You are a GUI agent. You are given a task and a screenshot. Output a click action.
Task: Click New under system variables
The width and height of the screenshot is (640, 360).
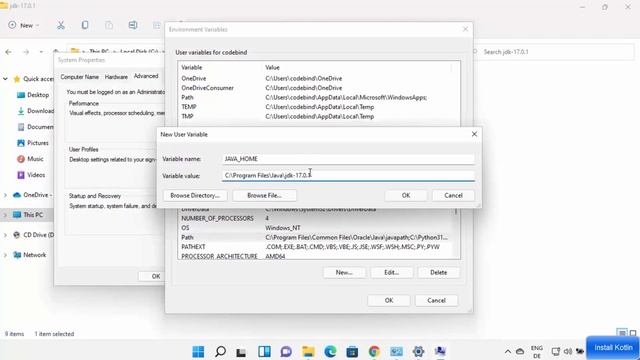[x=344, y=272]
